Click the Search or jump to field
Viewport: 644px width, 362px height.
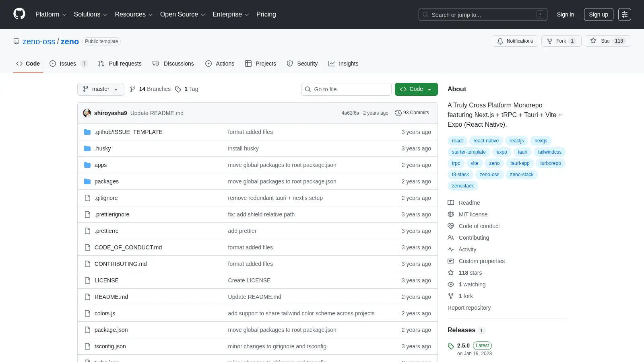[483, 14]
